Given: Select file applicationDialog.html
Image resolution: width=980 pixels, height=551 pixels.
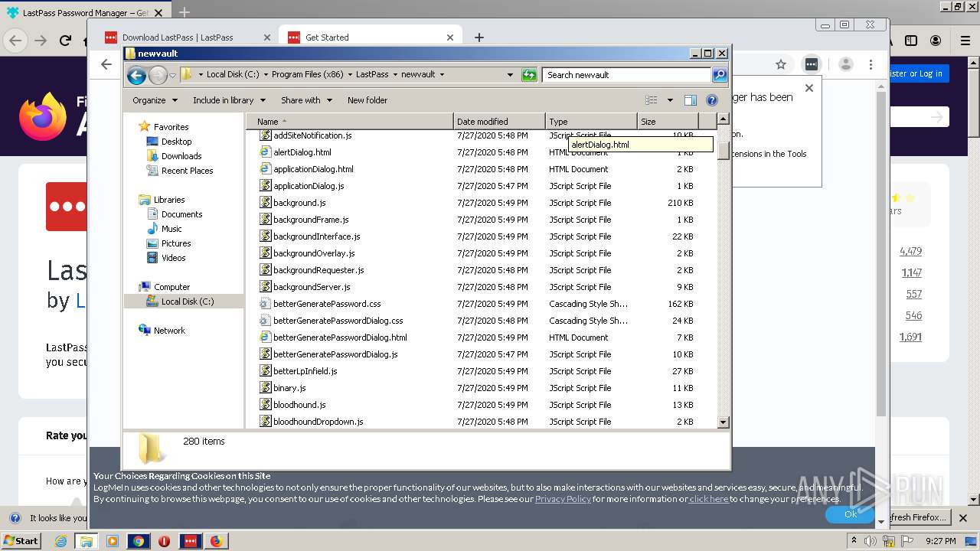Looking at the screenshot, I should point(313,169).
